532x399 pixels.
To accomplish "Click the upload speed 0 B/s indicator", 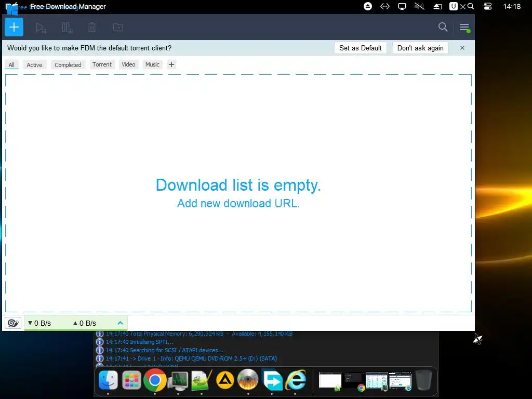I will click(85, 323).
